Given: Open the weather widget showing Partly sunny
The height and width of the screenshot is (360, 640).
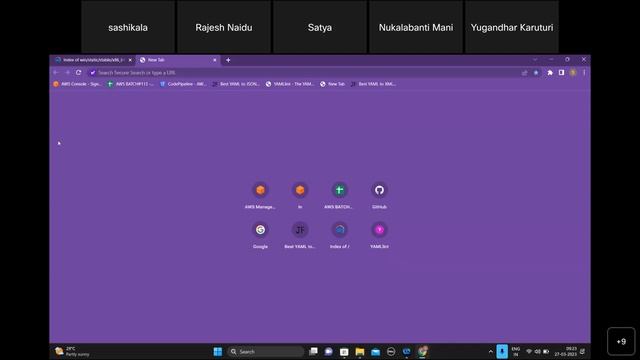Looking at the screenshot, I should pos(73,351).
